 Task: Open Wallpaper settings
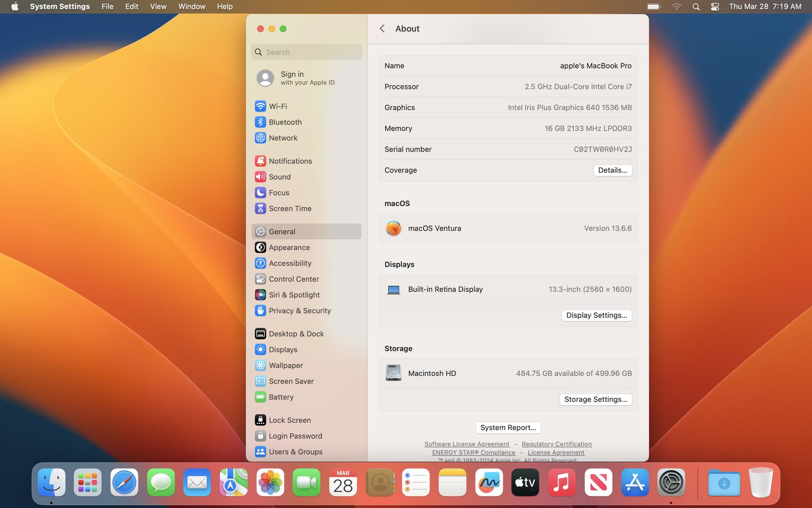pos(306,365)
